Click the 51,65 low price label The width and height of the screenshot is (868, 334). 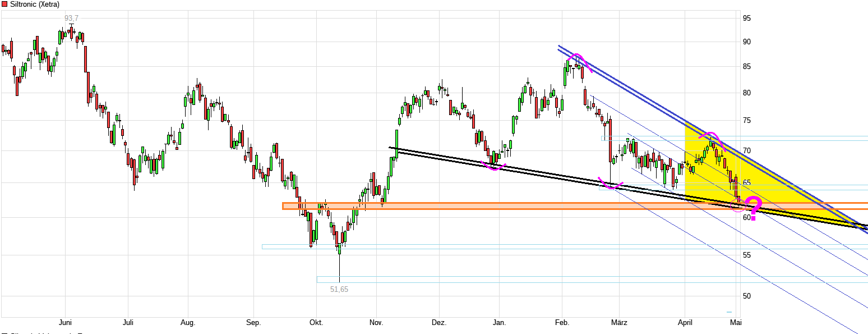(x=339, y=289)
